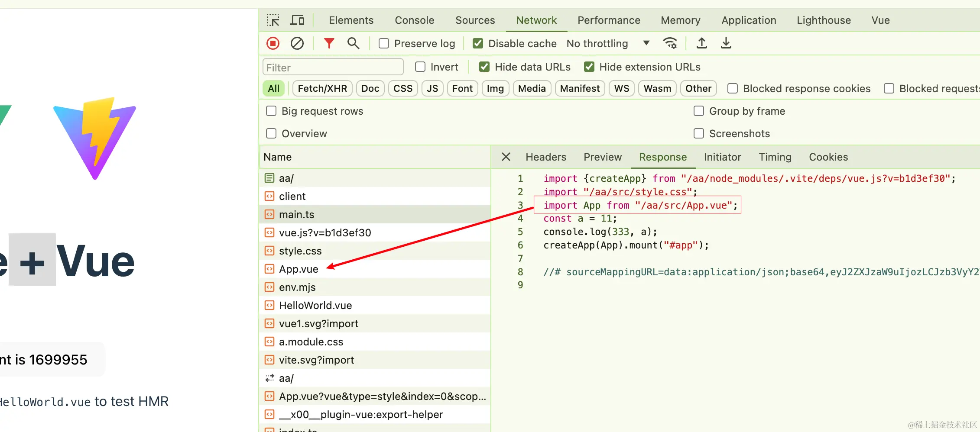Open network conditions wifi icon
The image size is (980, 432).
[670, 43]
